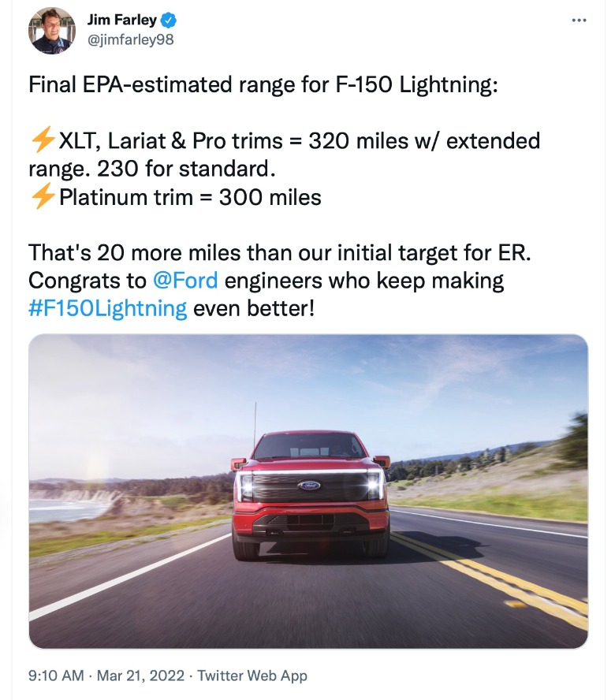The image size is (615, 700).
Task: Click the Twitter Web App source link
Action: (252, 676)
